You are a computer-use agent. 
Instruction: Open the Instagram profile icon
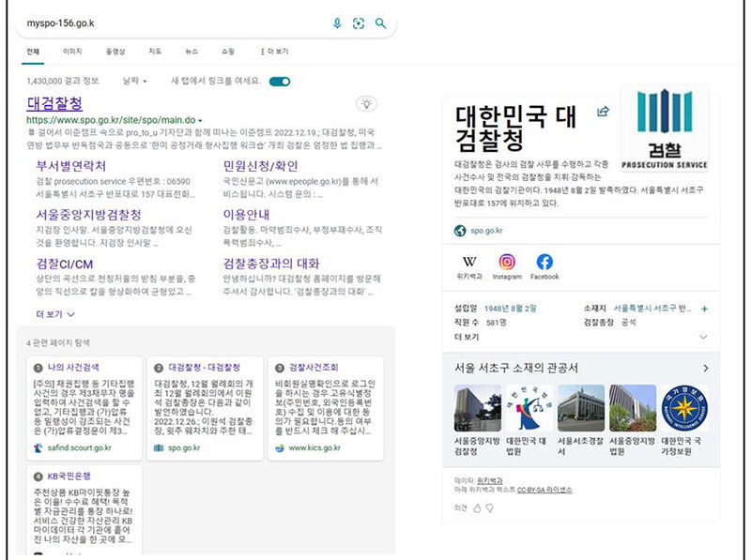coord(507,262)
